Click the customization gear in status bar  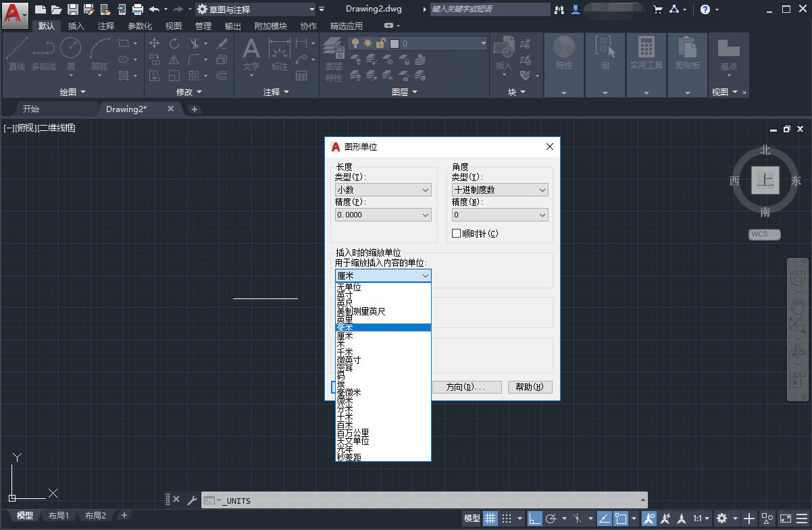pos(723,519)
